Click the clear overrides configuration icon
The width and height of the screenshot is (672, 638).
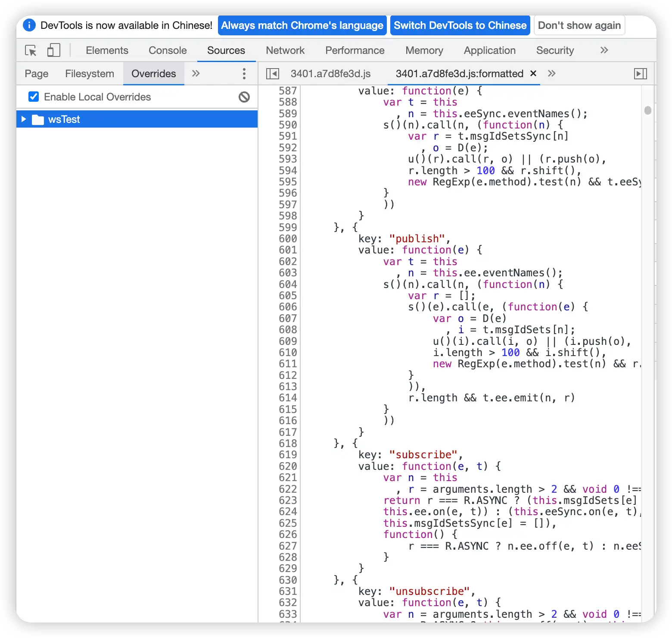coord(244,97)
